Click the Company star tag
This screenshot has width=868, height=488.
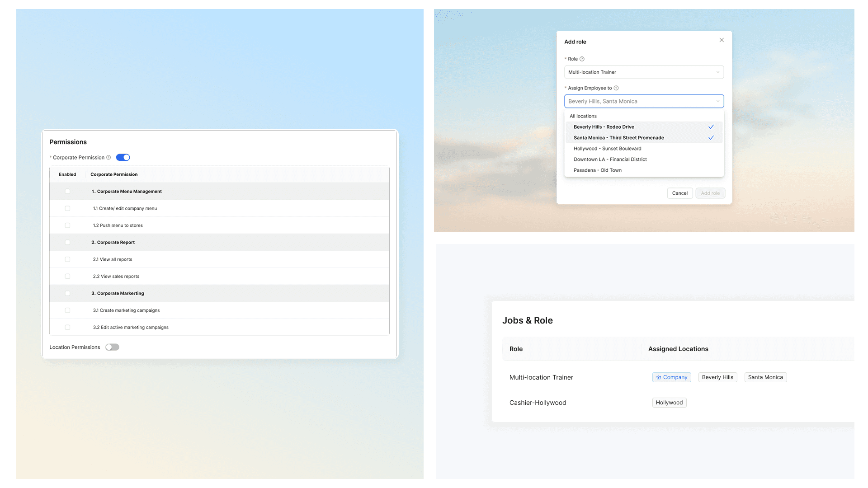pyautogui.click(x=671, y=377)
